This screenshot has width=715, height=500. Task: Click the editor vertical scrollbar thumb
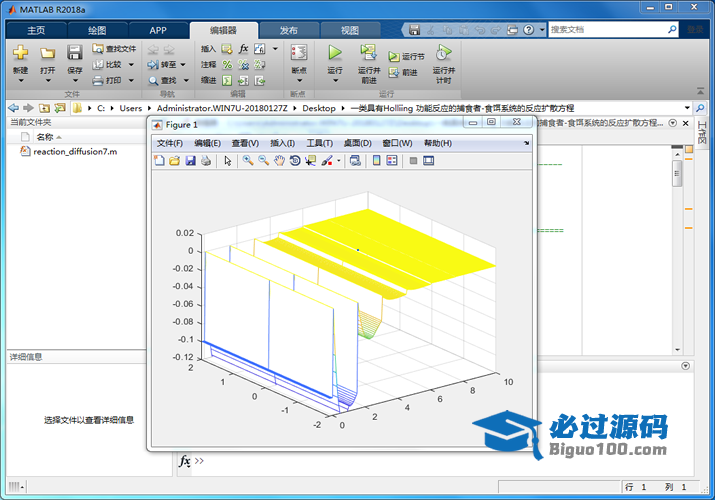[677, 174]
